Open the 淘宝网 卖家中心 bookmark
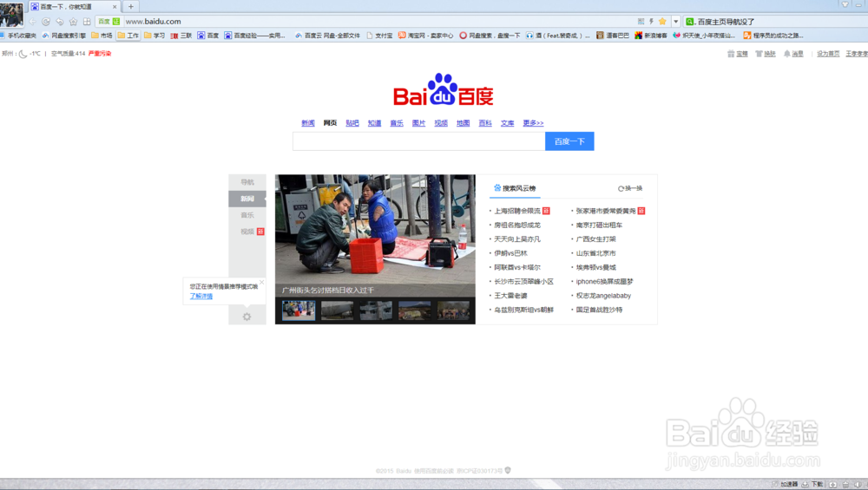The image size is (868, 490). click(x=425, y=36)
